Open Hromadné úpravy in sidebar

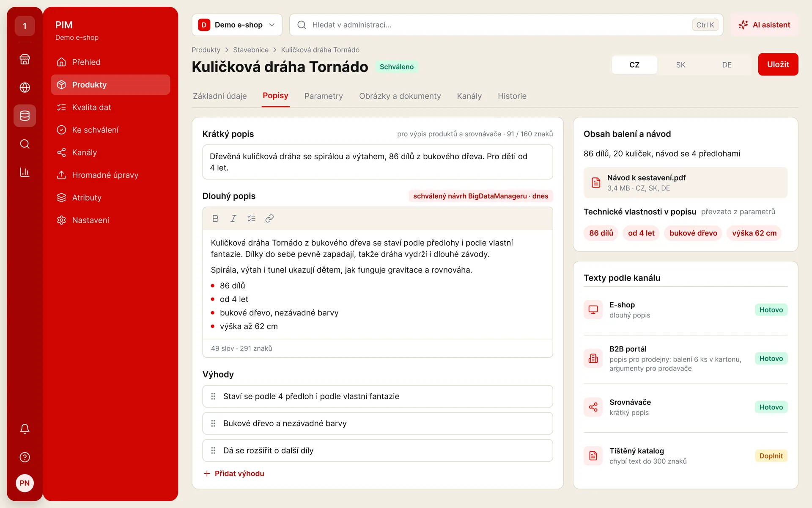[110, 175]
